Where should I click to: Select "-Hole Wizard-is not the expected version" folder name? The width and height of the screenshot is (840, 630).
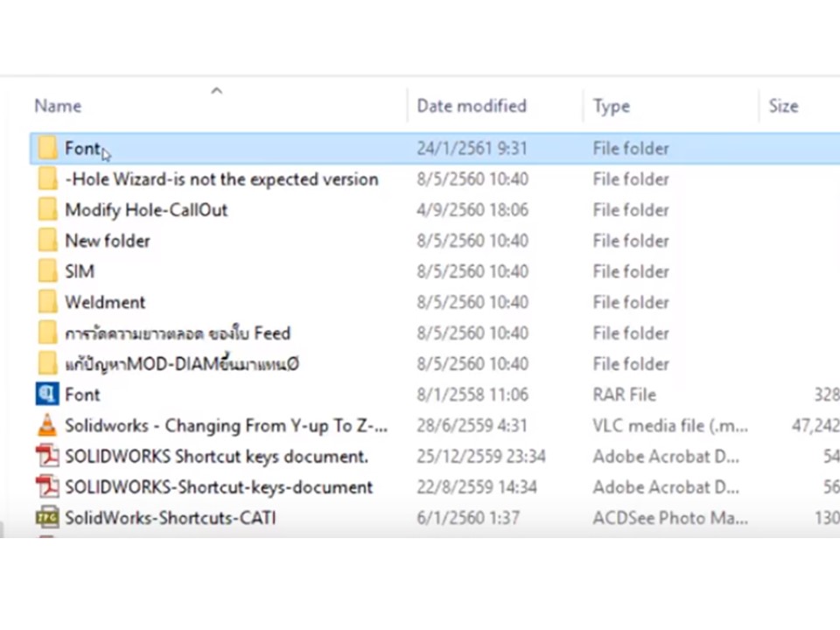pyautogui.click(x=221, y=178)
